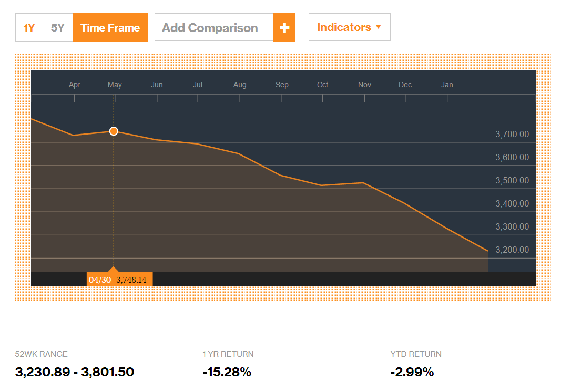Click the Nov month on timeline

click(x=364, y=85)
